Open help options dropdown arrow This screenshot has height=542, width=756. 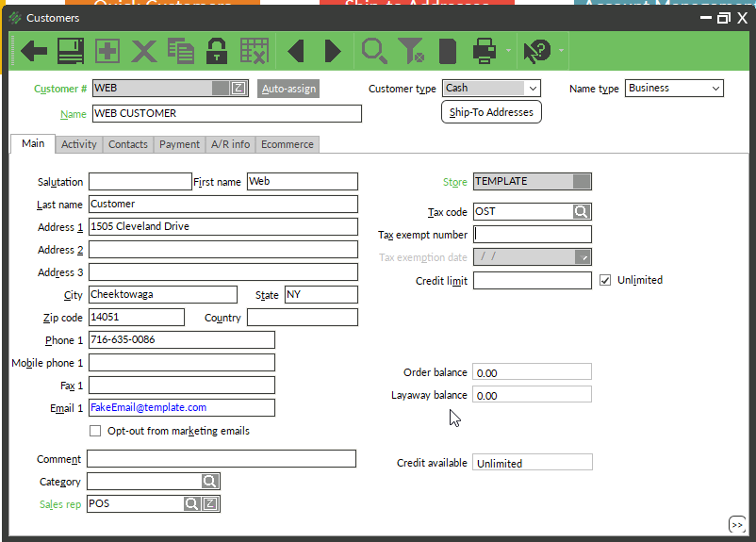(561, 50)
